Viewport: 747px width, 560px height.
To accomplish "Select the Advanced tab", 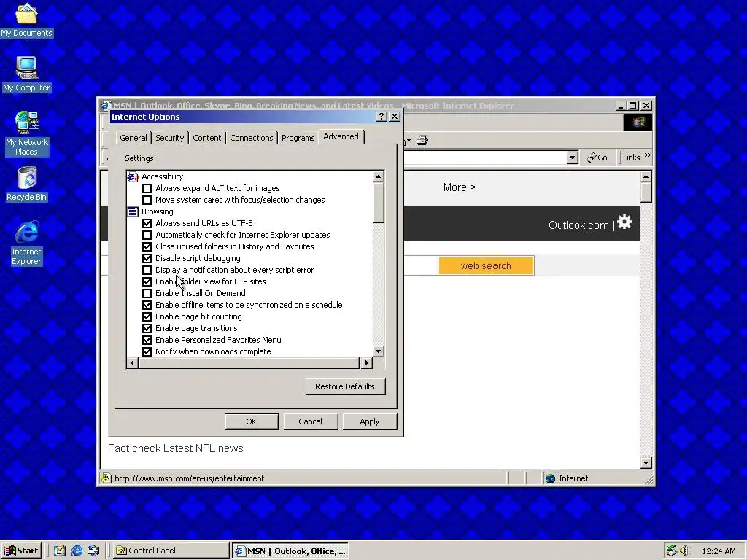I will 341,136.
